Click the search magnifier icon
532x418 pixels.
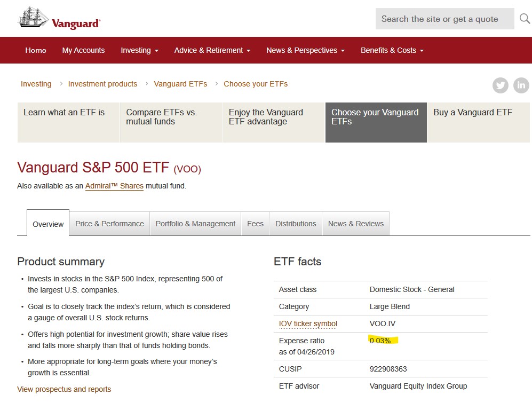tap(525, 19)
